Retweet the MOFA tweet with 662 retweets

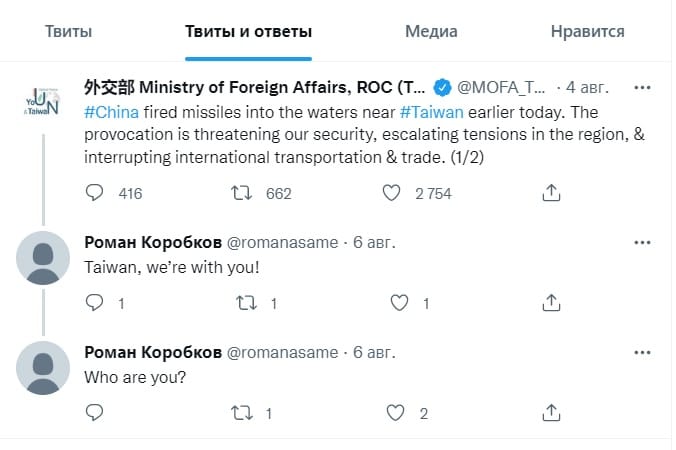(x=241, y=193)
